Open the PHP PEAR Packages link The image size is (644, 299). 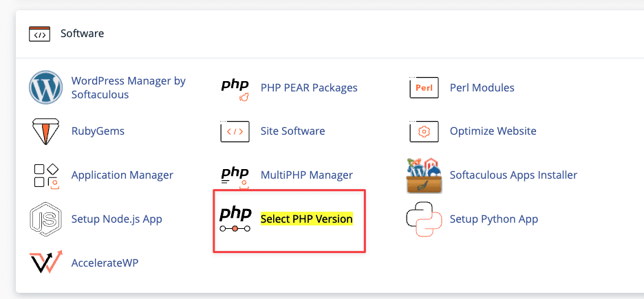[x=309, y=88]
